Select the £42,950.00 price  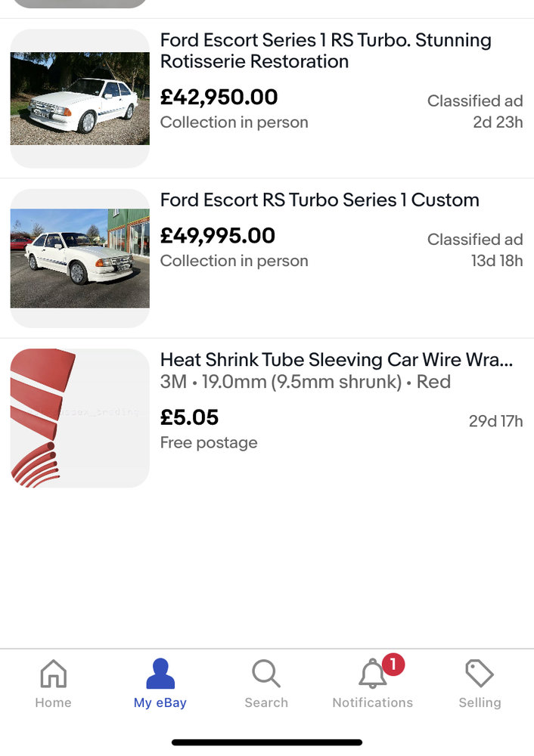coord(219,97)
